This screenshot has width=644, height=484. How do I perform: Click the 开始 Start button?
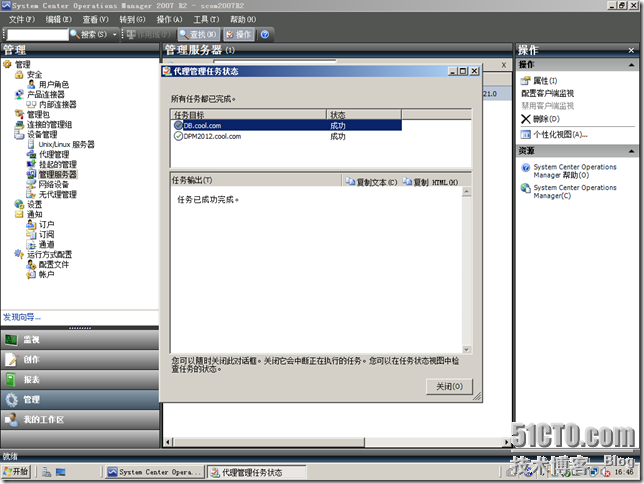(x=16, y=471)
